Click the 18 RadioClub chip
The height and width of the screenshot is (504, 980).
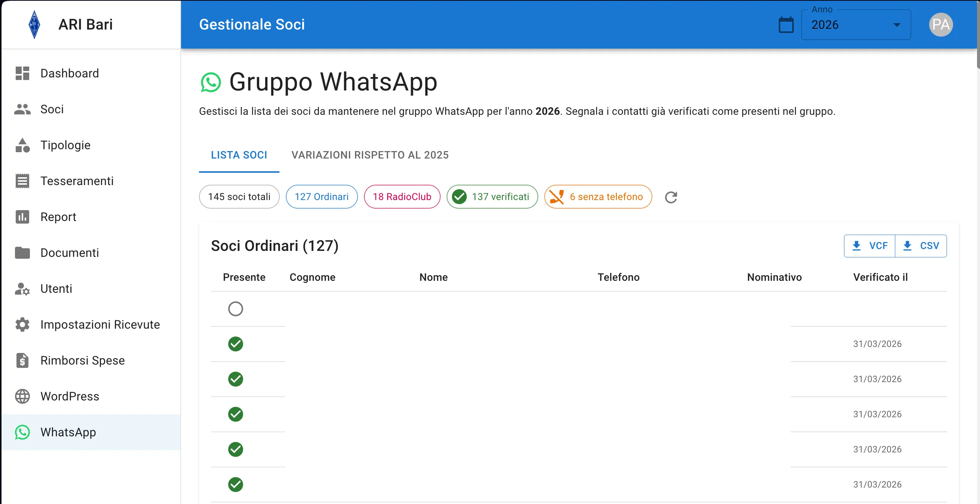tap(402, 197)
